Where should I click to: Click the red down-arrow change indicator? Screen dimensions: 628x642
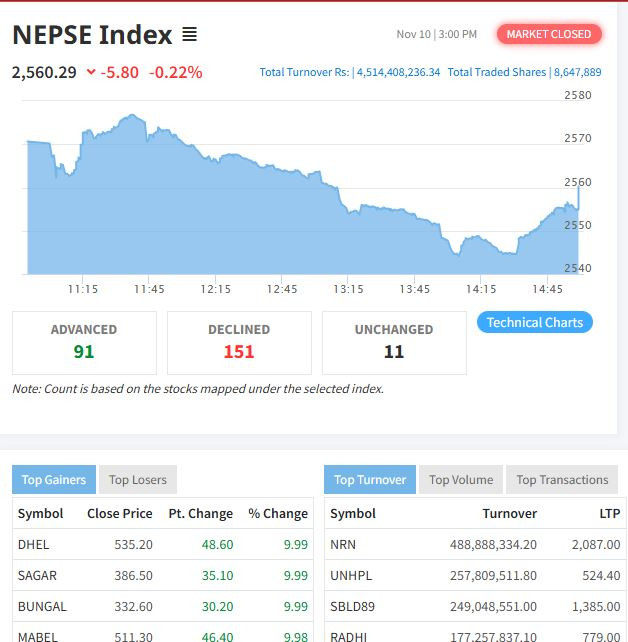click(91, 72)
